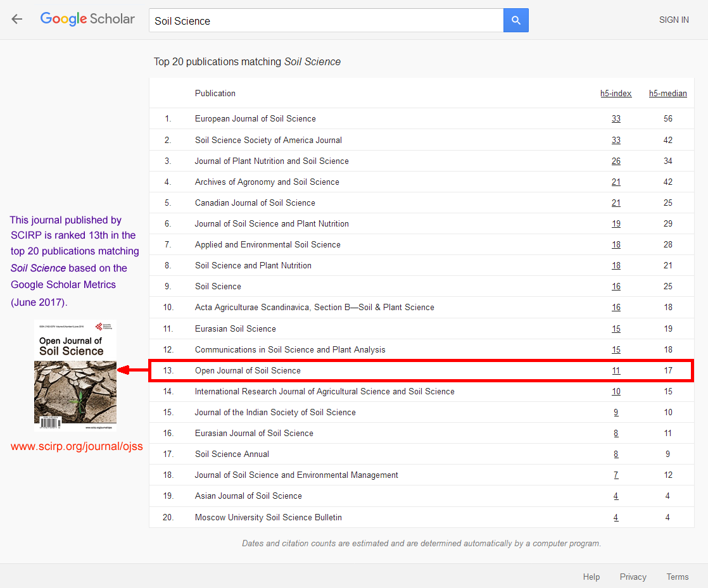Image resolution: width=708 pixels, height=588 pixels.
Task: Open h5-index 4 for Asian Journal of Soil Science
Action: coord(616,496)
